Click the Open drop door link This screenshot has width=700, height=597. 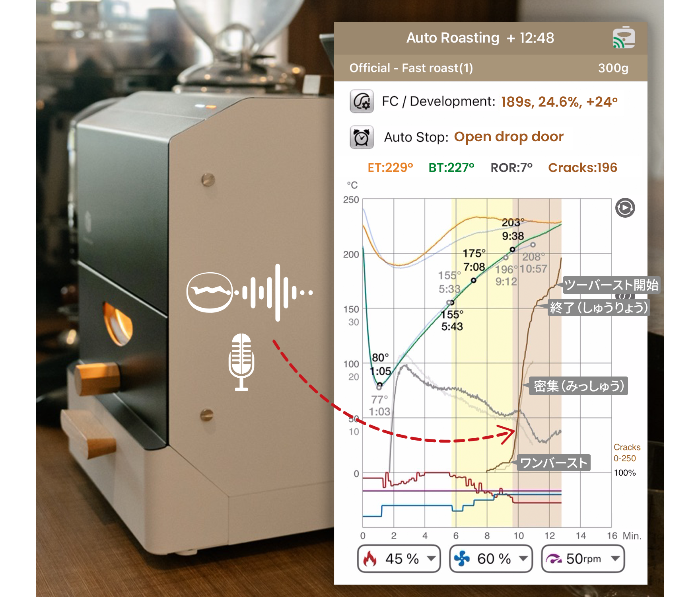click(x=509, y=137)
